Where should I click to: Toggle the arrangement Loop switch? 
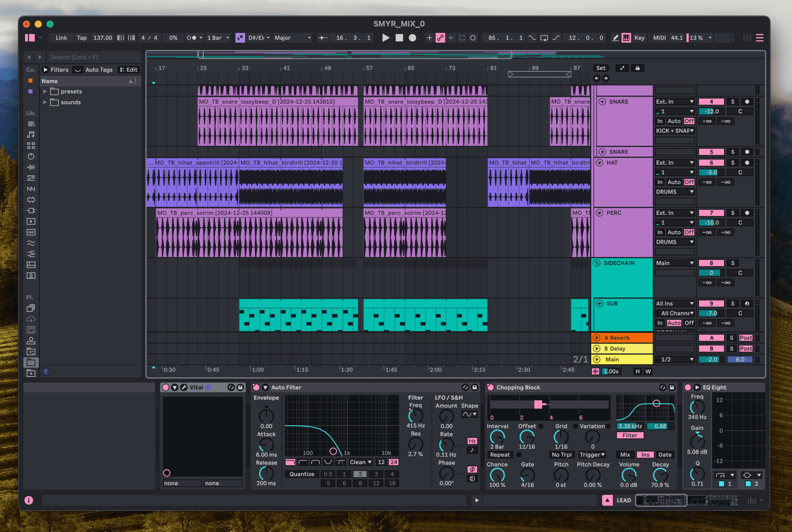(x=544, y=38)
